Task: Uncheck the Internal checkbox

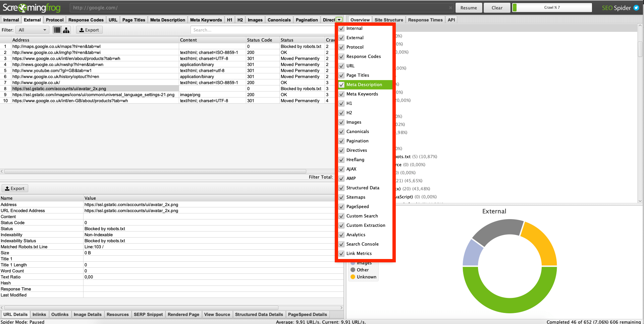Action: pos(341,28)
